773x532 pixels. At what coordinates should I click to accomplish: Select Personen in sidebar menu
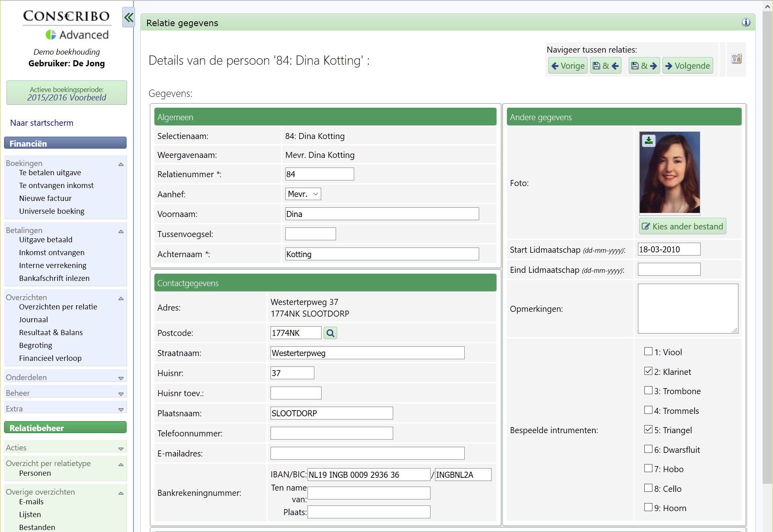[x=35, y=473]
